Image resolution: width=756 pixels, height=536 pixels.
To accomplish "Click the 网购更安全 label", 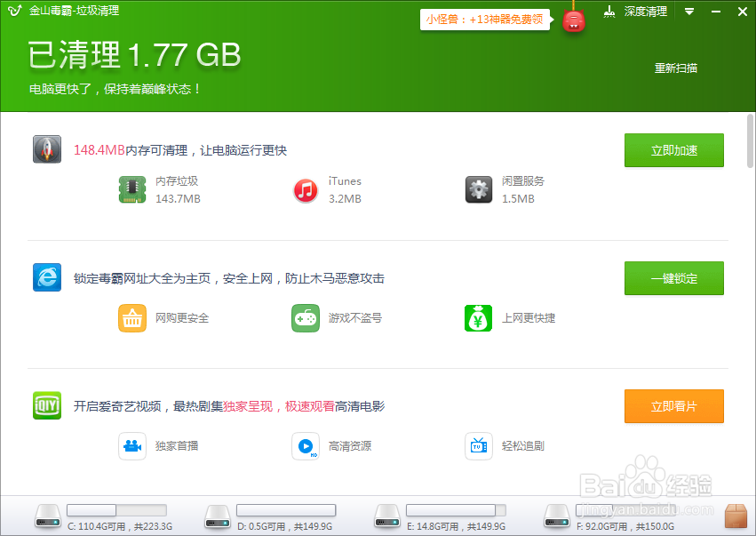I will (182, 318).
